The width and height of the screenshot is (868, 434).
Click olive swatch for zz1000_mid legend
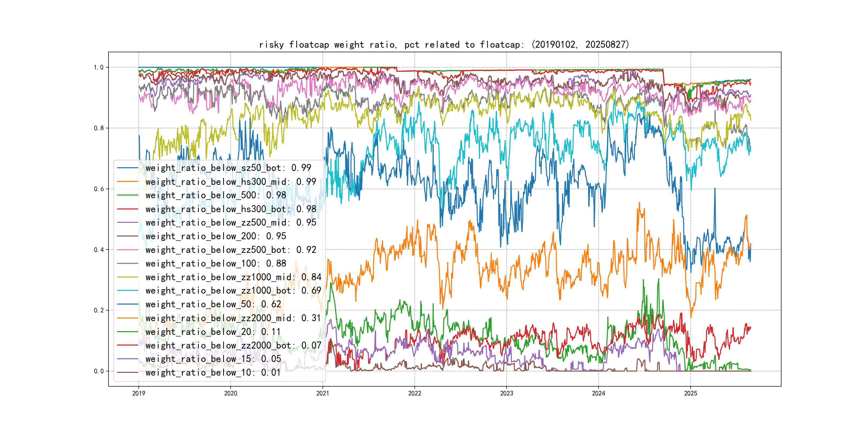click(x=127, y=277)
